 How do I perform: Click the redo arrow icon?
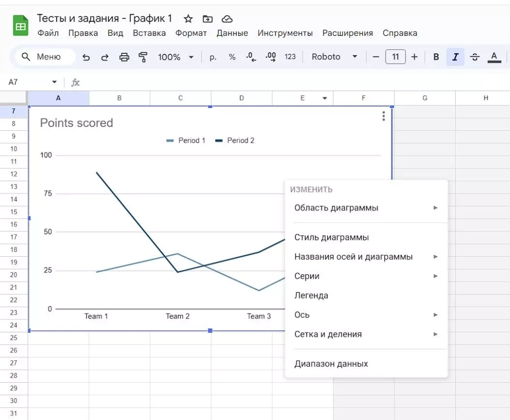[x=105, y=57]
